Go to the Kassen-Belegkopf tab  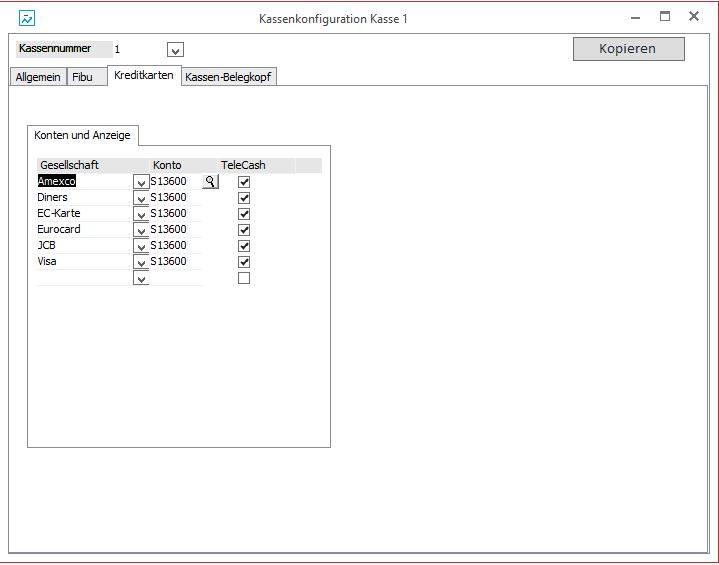pyautogui.click(x=229, y=77)
